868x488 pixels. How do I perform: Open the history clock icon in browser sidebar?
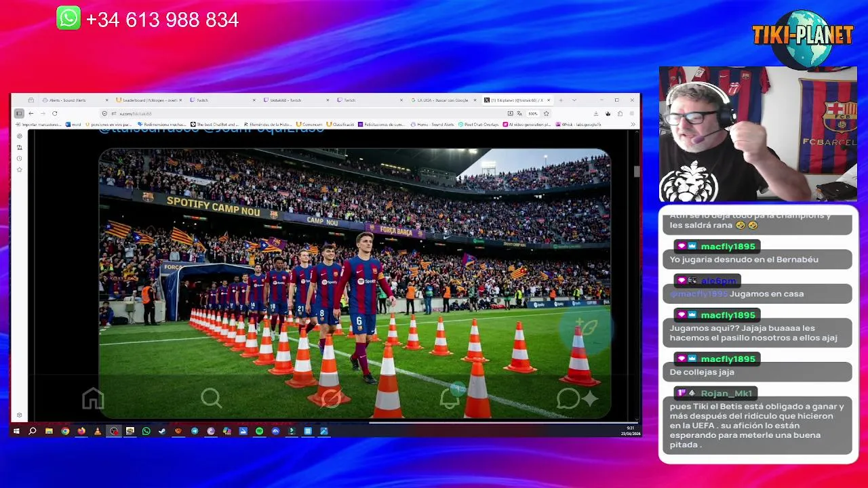[19, 158]
